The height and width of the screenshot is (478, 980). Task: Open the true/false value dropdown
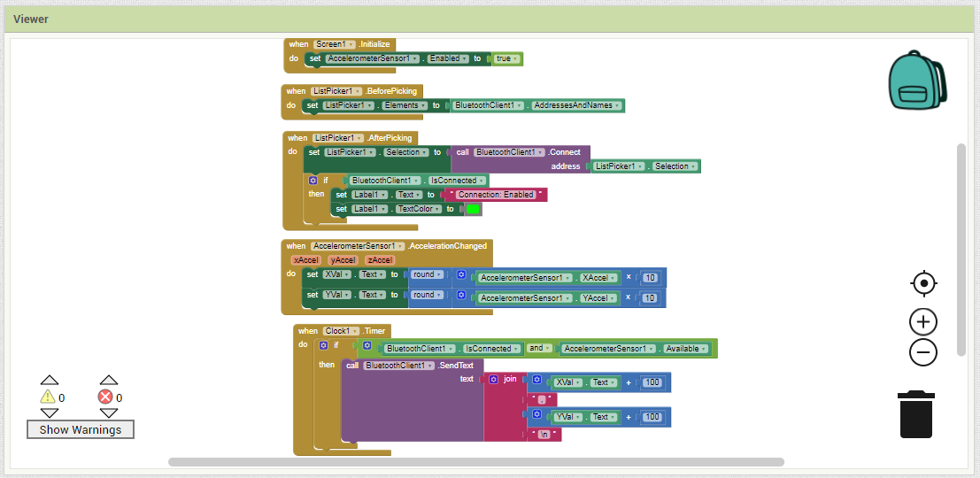[506, 58]
